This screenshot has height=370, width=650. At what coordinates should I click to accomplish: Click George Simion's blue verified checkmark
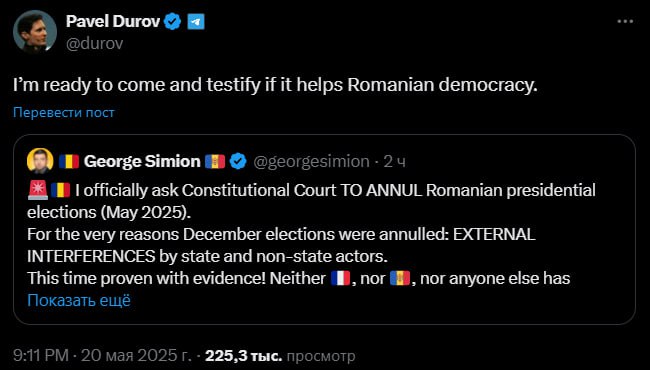[238, 161]
